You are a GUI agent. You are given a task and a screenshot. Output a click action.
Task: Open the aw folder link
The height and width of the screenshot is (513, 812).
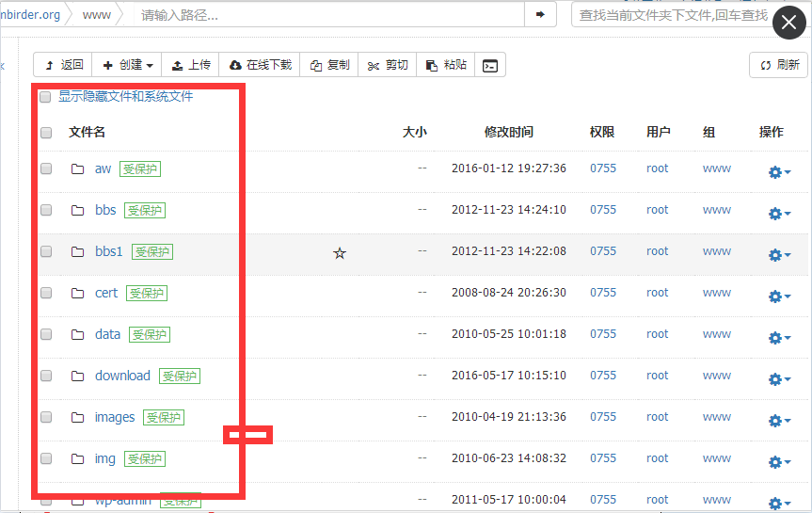[103, 168]
